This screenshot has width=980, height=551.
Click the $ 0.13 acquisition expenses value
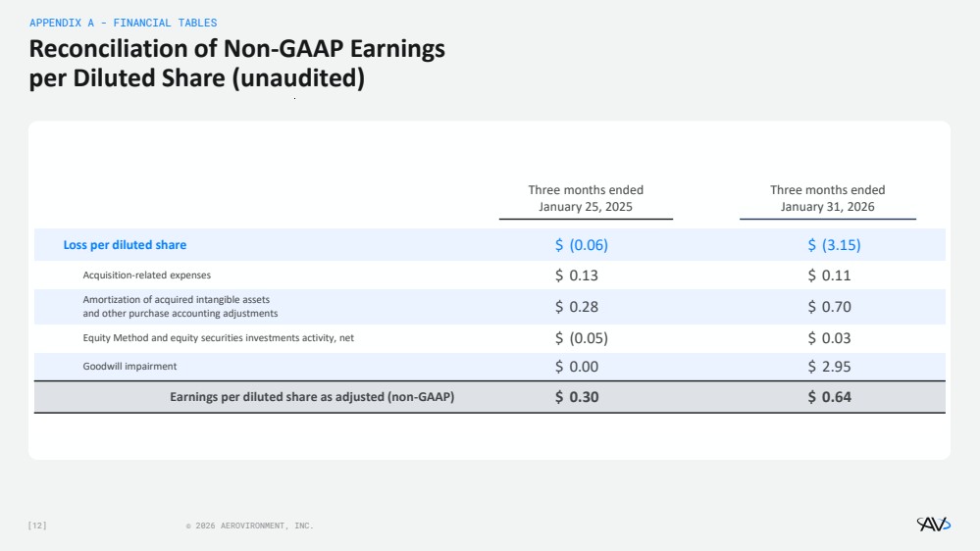[577, 275]
